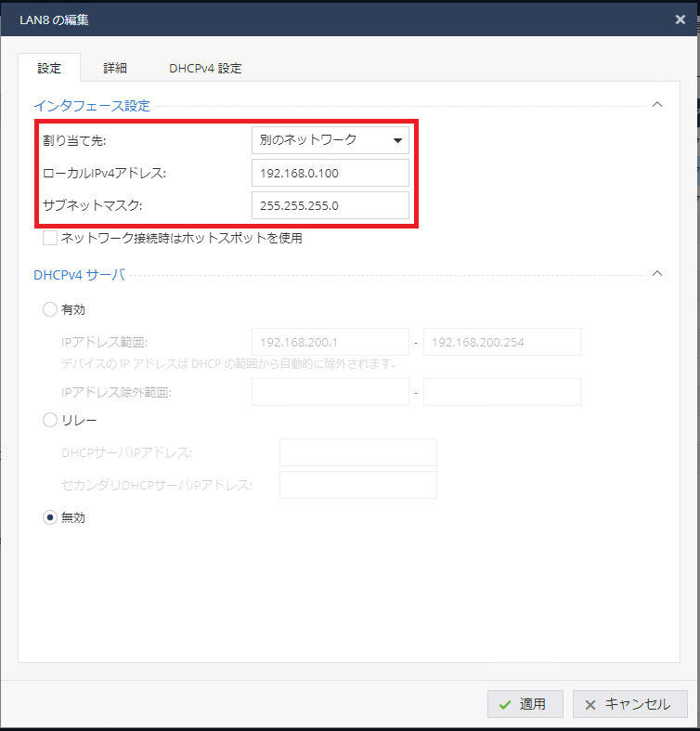The image size is (700, 731).
Task: Open the DHCPv4 設定 tab
Action: pos(205,68)
